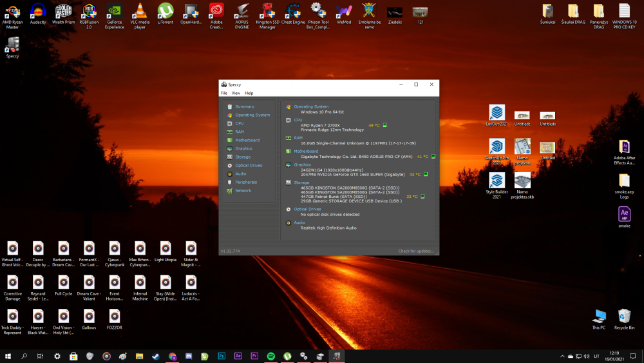
Task: Select CPU in Speccy's sidebar
Action: coord(239,123)
